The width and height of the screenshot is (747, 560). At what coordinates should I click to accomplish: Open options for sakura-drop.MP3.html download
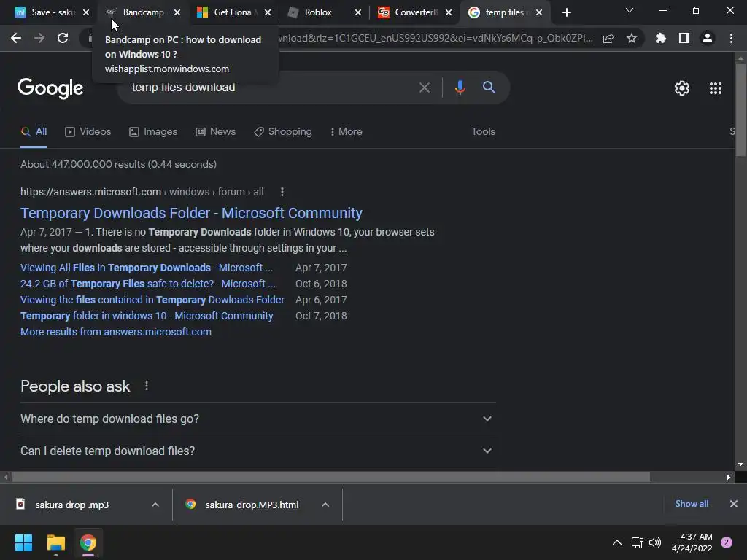pyautogui.click(x=325, y=505)
